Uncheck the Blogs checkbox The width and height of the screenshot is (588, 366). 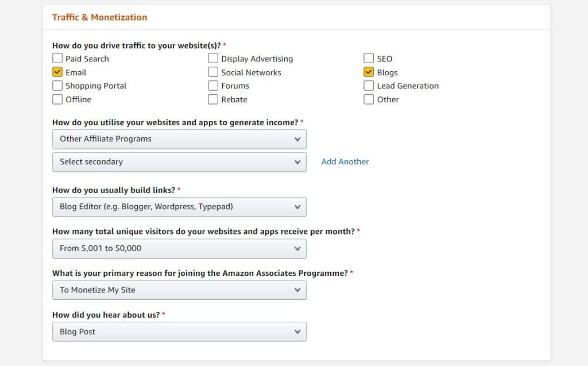[x=369, y=72]
